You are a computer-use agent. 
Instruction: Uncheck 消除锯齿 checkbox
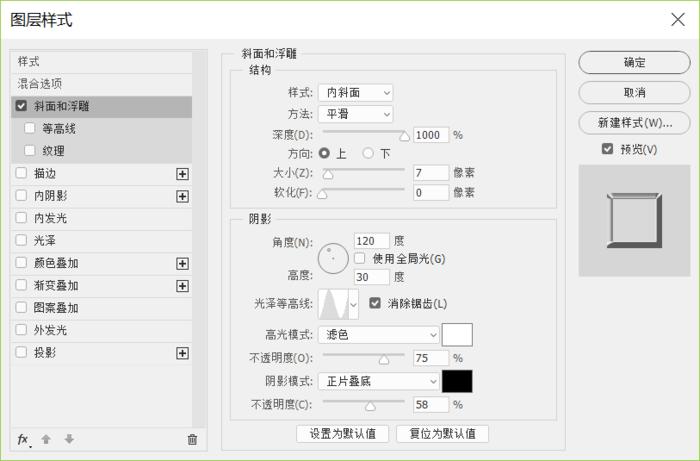pos(375,303)
